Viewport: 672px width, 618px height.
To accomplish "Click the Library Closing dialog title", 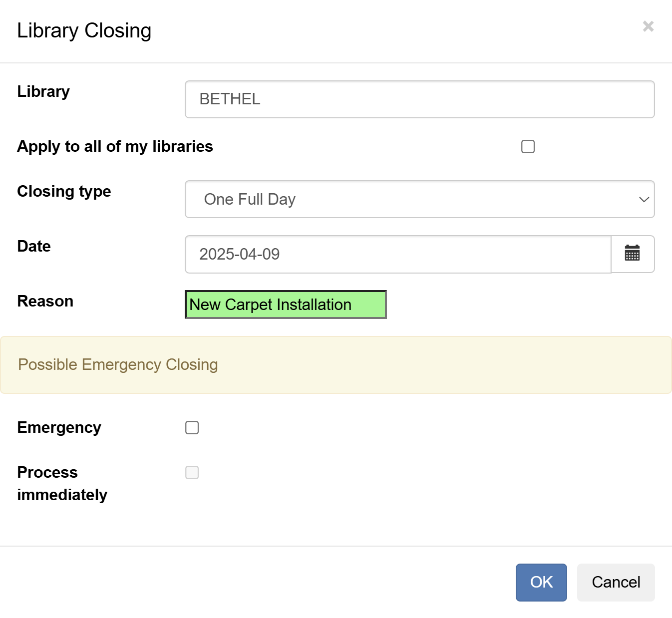I will point(84,30).
